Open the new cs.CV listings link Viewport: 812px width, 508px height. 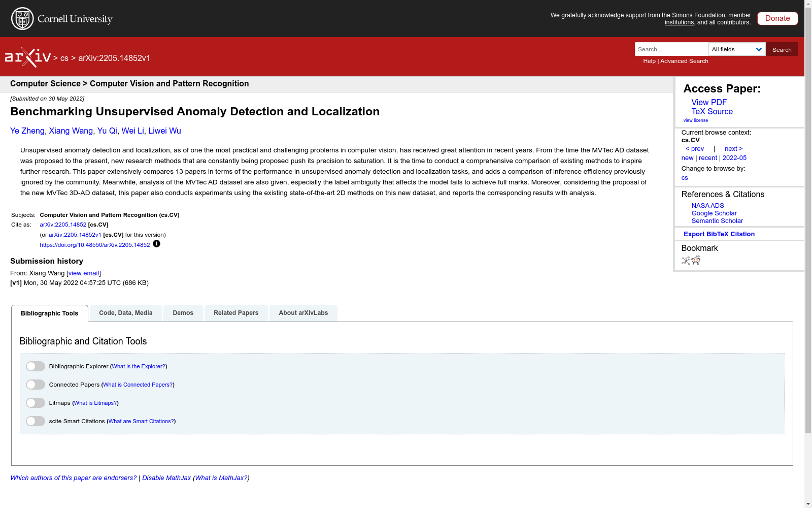[x=687, y=158]
